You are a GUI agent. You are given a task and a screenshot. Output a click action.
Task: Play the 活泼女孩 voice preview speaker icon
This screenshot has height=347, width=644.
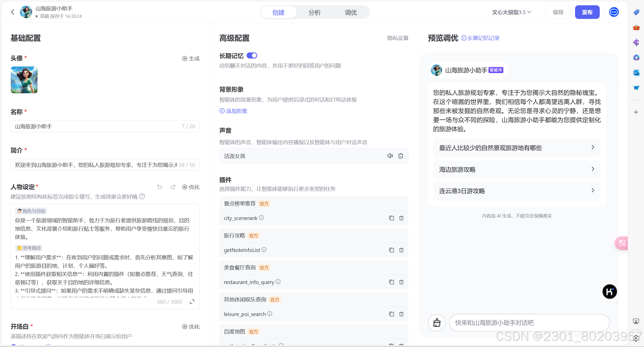(x=390, y=156)
